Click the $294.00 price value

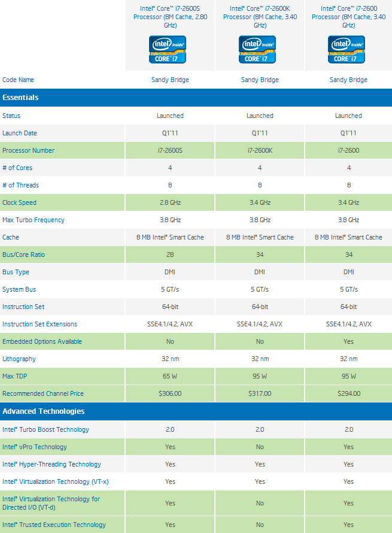pyautogui.click(x=349, y=393)
